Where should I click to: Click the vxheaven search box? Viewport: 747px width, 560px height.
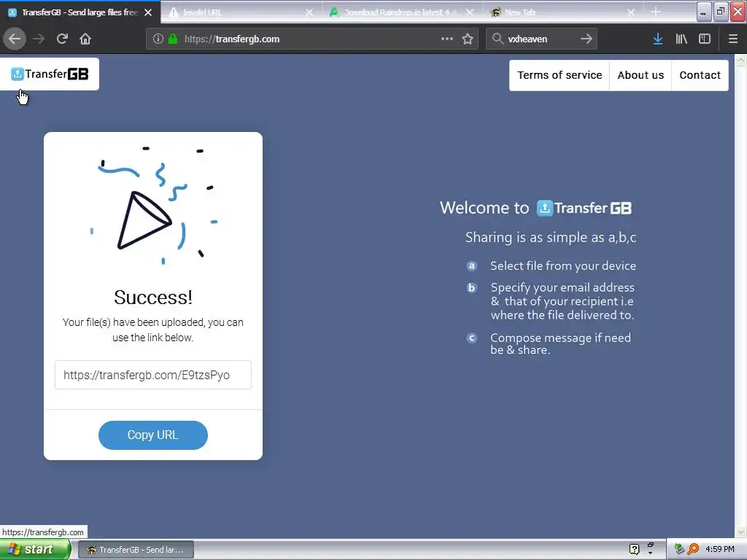541,39
